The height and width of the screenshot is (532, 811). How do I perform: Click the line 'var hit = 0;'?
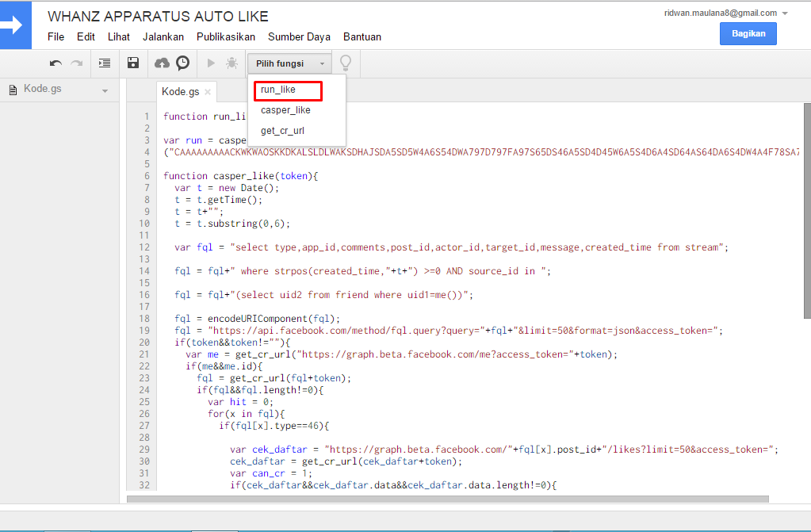240,402
